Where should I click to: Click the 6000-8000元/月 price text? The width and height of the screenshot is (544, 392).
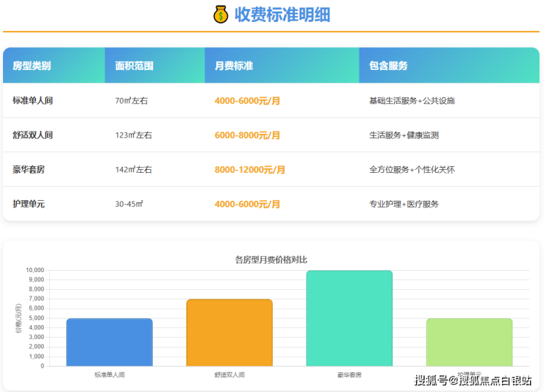tap(247, 135)
